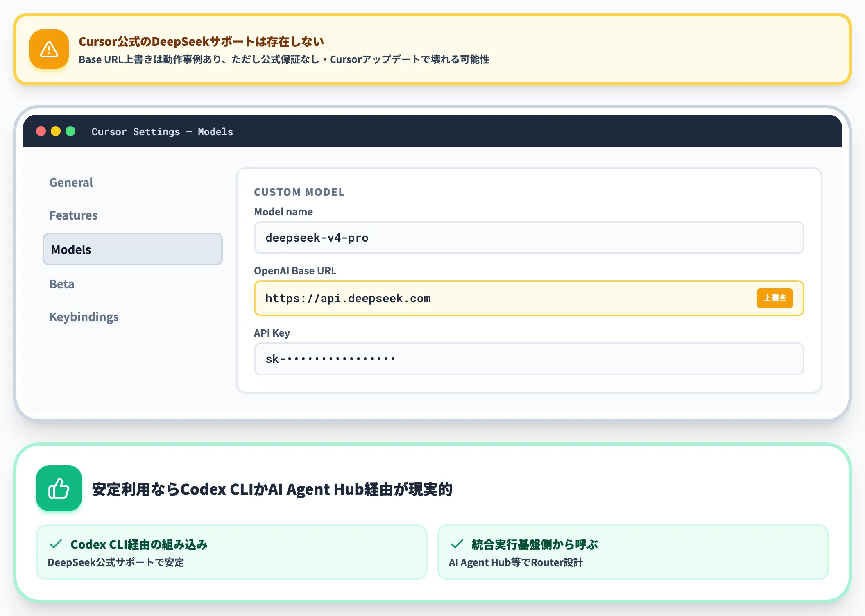This screenshot has width=865, height=616.
Task: Click the yellow minimize window dot
Action: click(x=56, y=131)
